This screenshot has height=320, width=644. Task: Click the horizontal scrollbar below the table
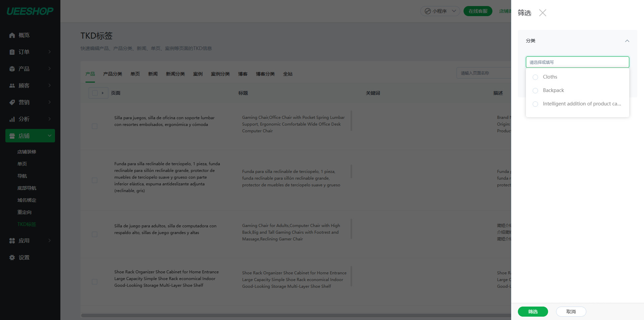(x=295, y=315)
